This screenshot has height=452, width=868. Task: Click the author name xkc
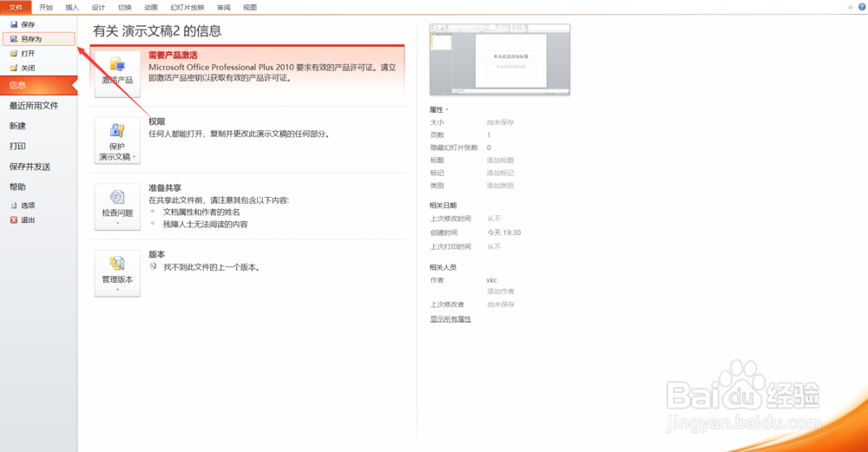pyautogui.click(x=491, y=280)
